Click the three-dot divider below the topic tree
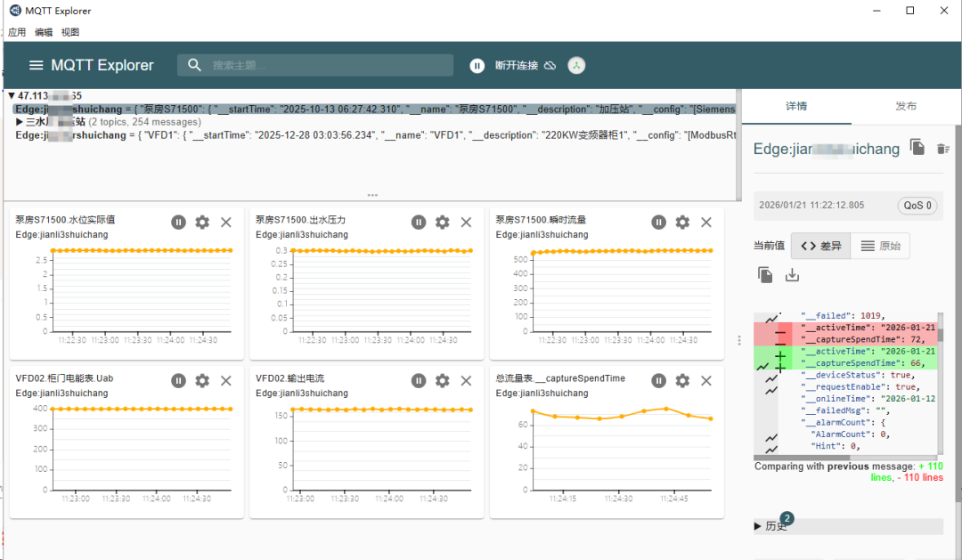The height and width of the screenshot is (560, 962). coord(372,196)
